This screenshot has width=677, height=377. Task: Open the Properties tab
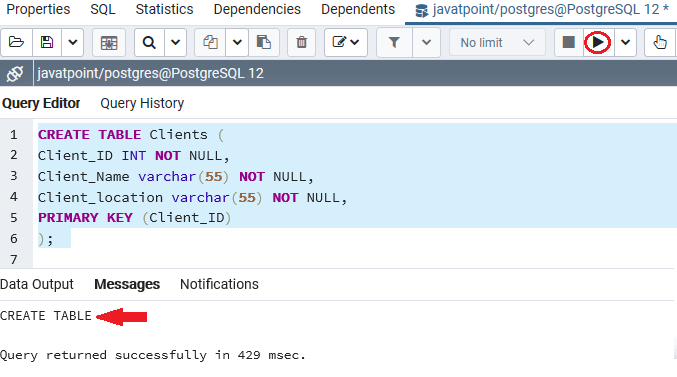[38, 9]
